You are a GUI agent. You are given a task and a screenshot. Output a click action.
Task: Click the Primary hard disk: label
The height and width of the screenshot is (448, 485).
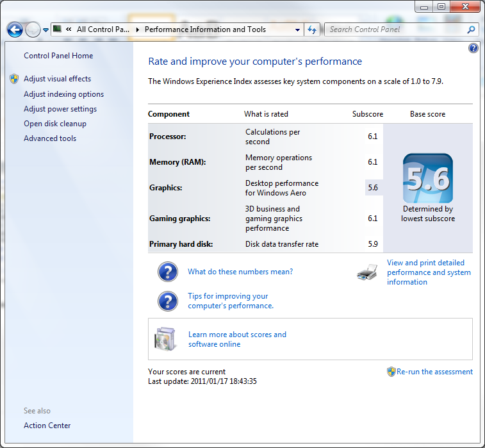(181, 244)
